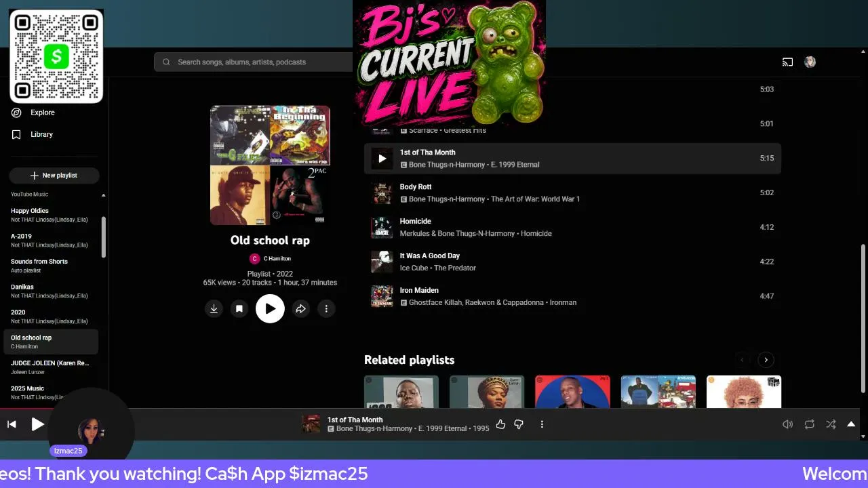Viewport: 868px width, 488px height.
Task: Play the 1st of Tha Month row
Action: coord(382,159)
